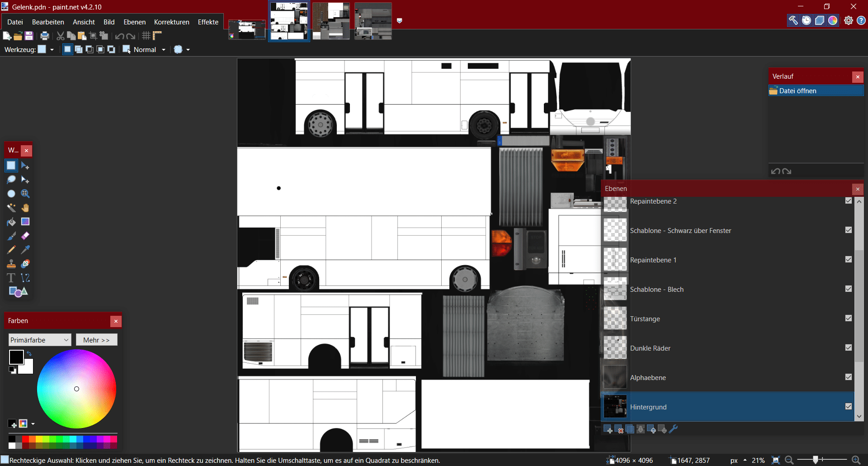This screenshot has height=466, width=868.
Task: Click the primary black color swatch
Action: coord(16,357)
